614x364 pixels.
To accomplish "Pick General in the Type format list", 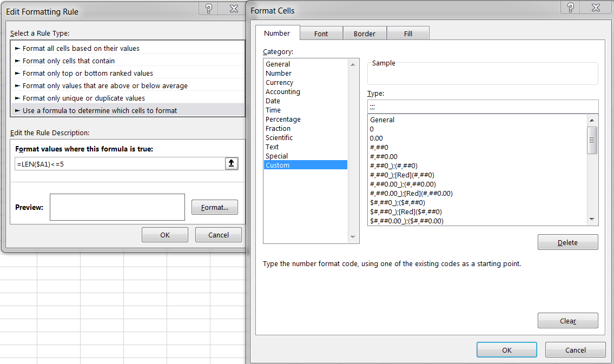I will coord(478,120).
